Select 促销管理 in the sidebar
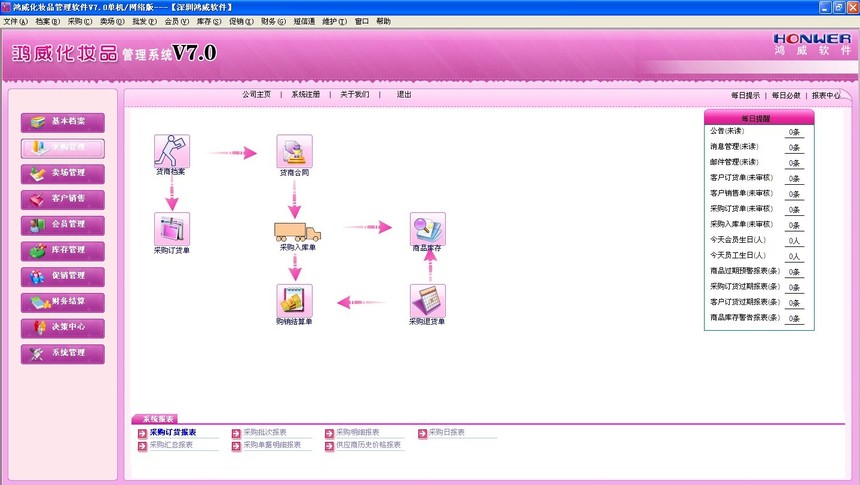This screenshot has width=860, height=485. pyautogui.click(x=63, y=277)
